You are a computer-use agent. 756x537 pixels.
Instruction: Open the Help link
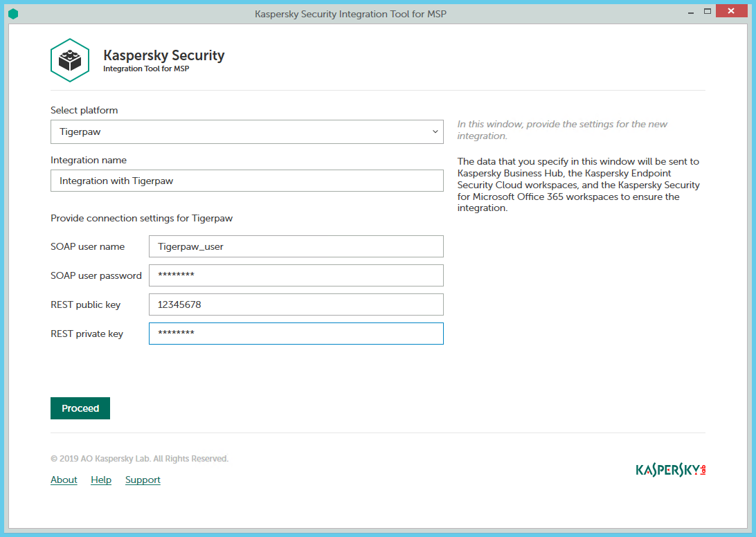(x=101, y=480)
